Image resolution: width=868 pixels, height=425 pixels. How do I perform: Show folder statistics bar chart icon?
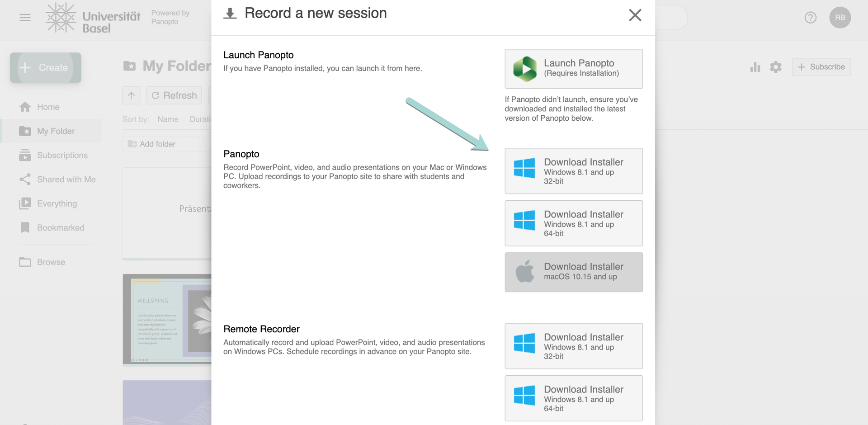coord(755,67)
